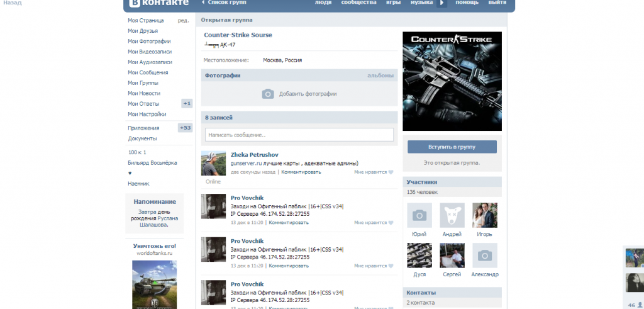Select музыка in the top navigation
Viewport: 644px width, 309px height.
click(421, 3)
